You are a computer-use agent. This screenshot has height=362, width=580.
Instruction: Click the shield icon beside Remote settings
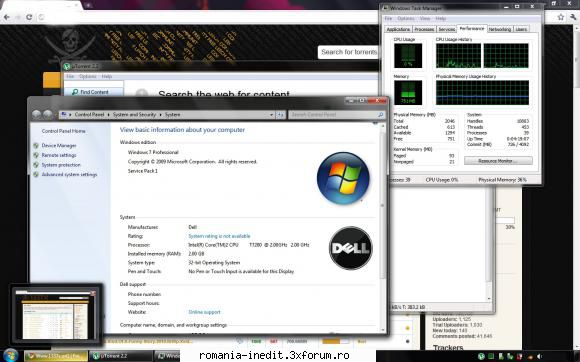coord(36,155)
